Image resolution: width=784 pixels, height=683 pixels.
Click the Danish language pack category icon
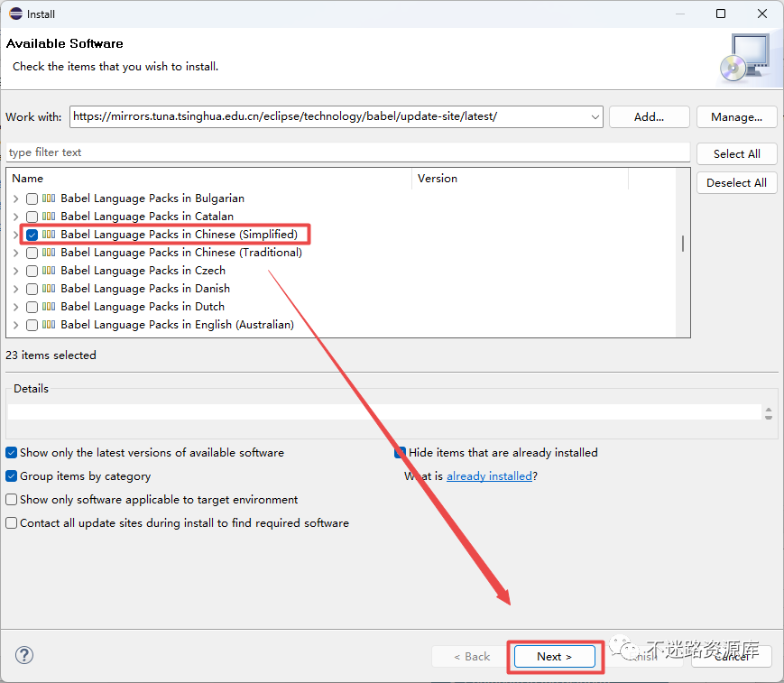coord(49,288)
